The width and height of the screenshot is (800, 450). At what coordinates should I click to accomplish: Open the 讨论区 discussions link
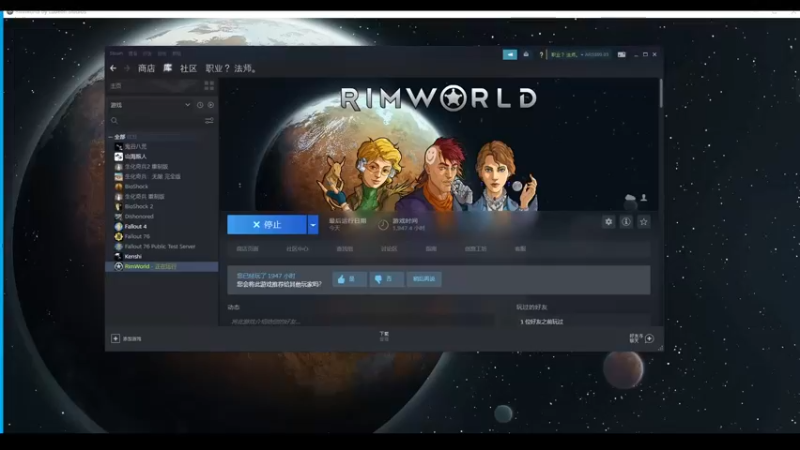tap(389, 249)
